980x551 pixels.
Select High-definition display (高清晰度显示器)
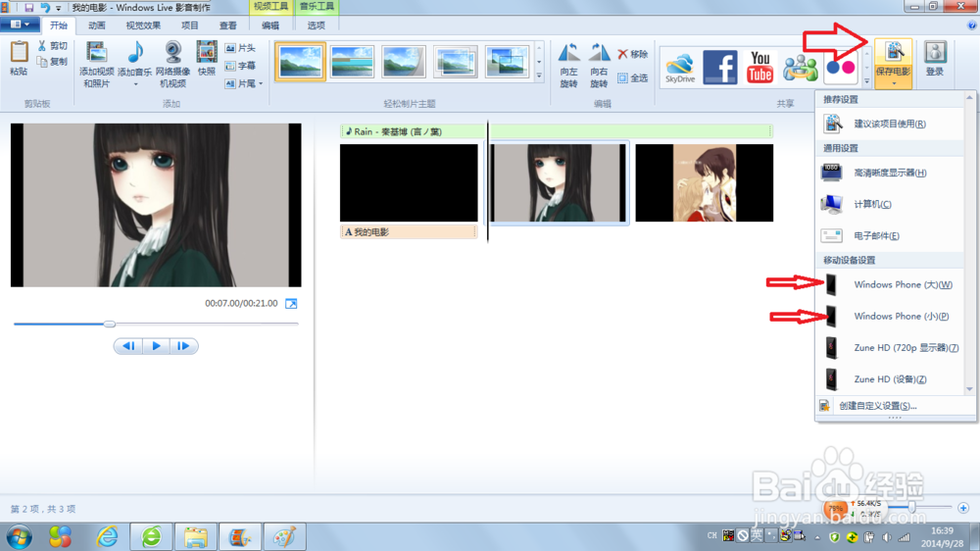tap(891, 172)
